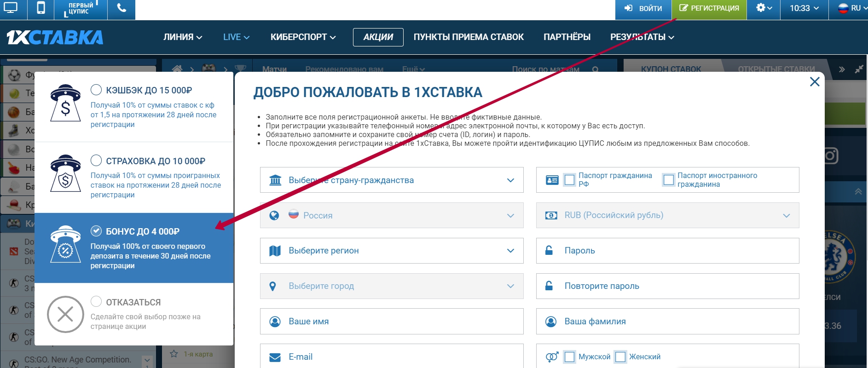The height and width of the screenshot is (368, 868).
Task: Click the cashback UFO dollar icon
Action: 65,103
